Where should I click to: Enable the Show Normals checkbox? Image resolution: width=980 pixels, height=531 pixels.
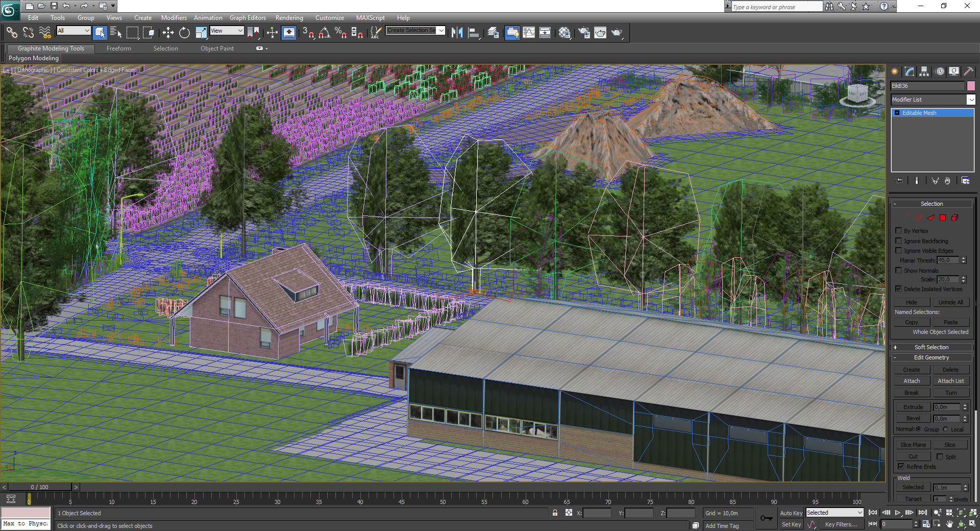click(x=898, y=270)
